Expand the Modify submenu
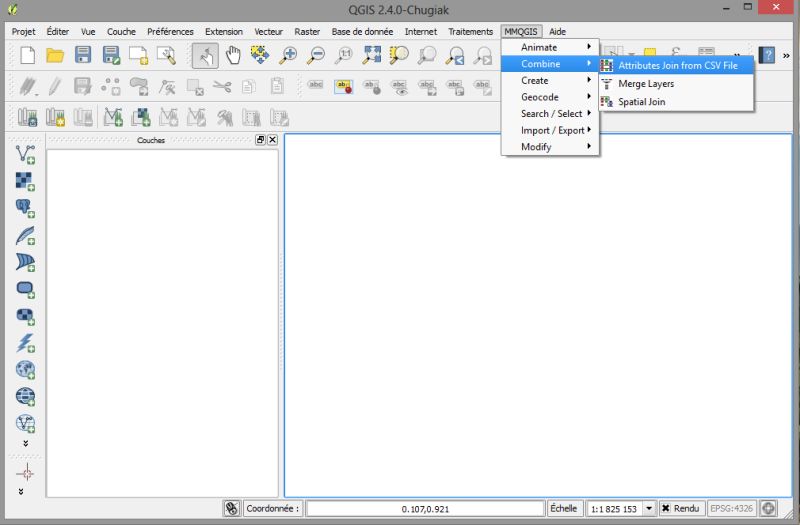Image resolution: width=800 pixels, height=525 pixels. [550, 147]
